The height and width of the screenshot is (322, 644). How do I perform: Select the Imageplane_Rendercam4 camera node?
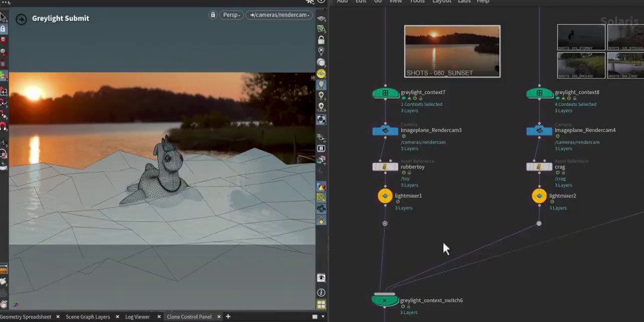tap(539, 131)
